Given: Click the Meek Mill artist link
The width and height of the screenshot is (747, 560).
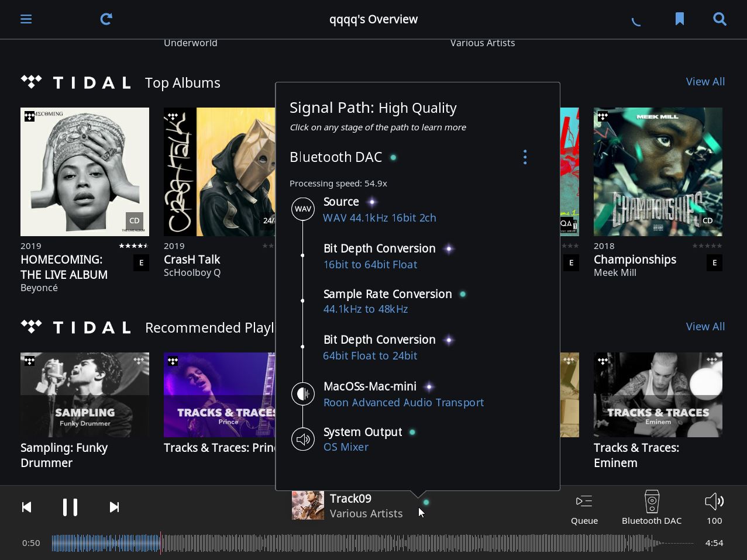Looking at the screenshot, I should coord(615,273).
